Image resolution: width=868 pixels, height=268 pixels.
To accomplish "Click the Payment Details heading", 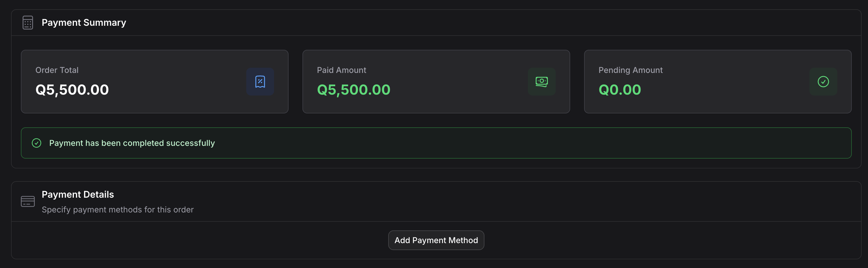I will click(x=78, y=194).
